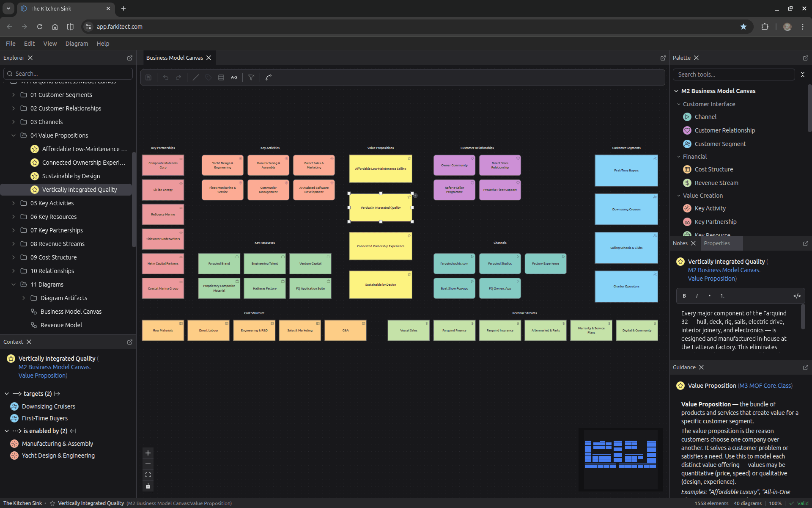Select Manufacturing & Assembly in Context panel

(58, 444)
